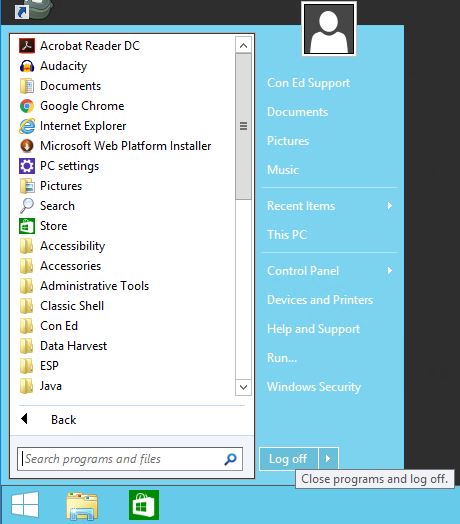Launch Audacity from programs list

click(27, 66)
